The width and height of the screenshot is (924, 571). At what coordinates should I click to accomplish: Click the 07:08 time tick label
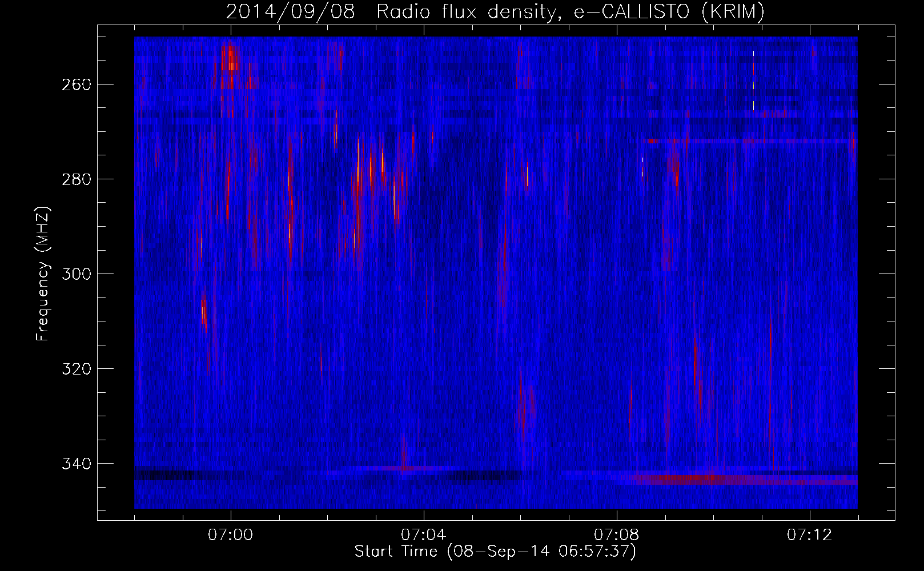[617, 535]
